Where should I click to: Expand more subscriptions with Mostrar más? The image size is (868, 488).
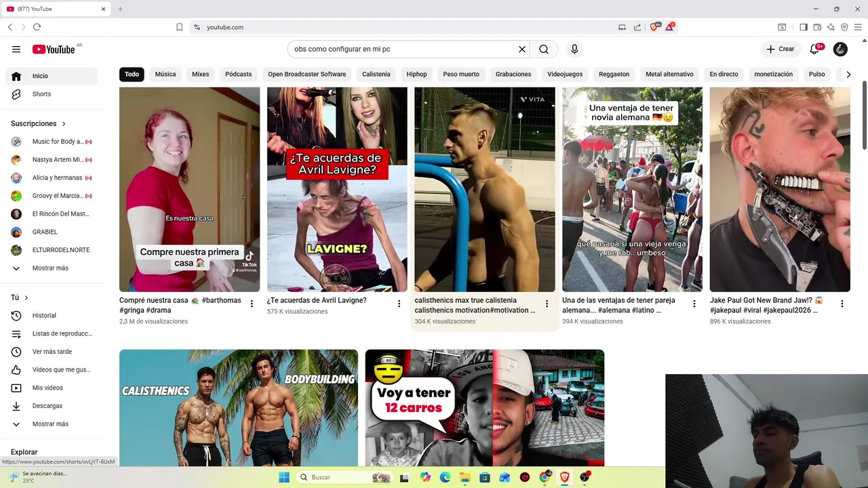[50, 268]
